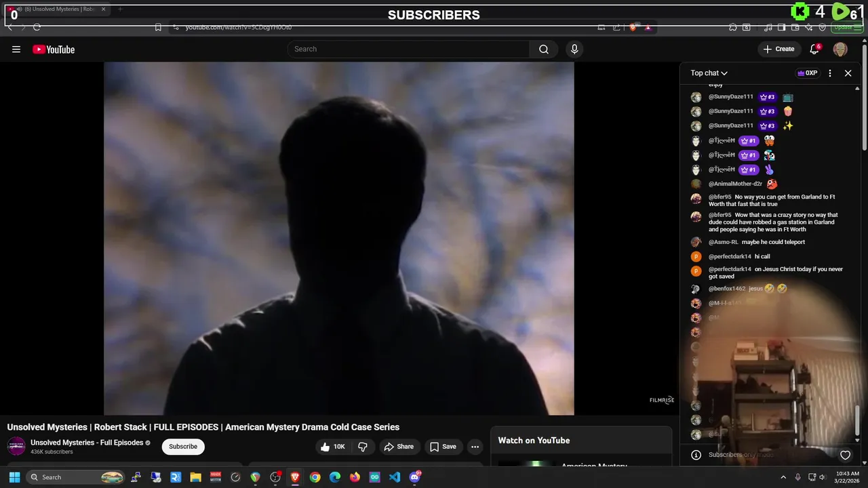
Task: Click the info icon beside Subscribers-only mode
Action: [x=696, y=455]
